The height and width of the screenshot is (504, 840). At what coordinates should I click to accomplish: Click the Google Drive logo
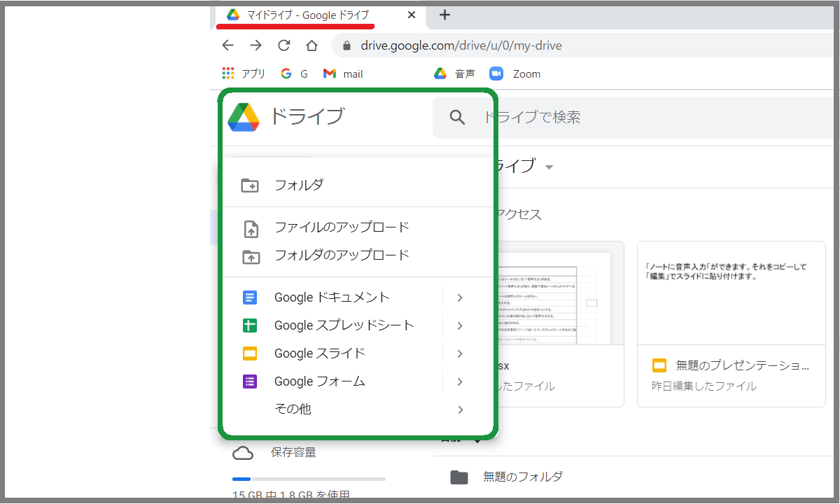(244, 117)
